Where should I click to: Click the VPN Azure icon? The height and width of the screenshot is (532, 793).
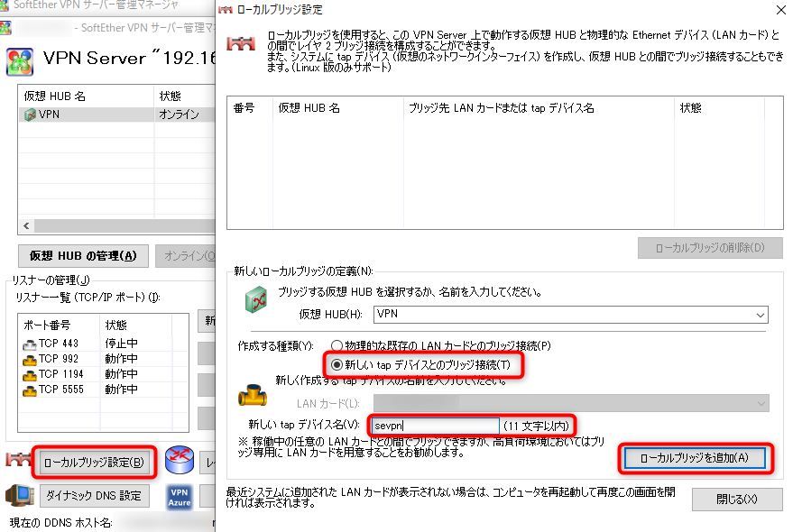[180, 497]
